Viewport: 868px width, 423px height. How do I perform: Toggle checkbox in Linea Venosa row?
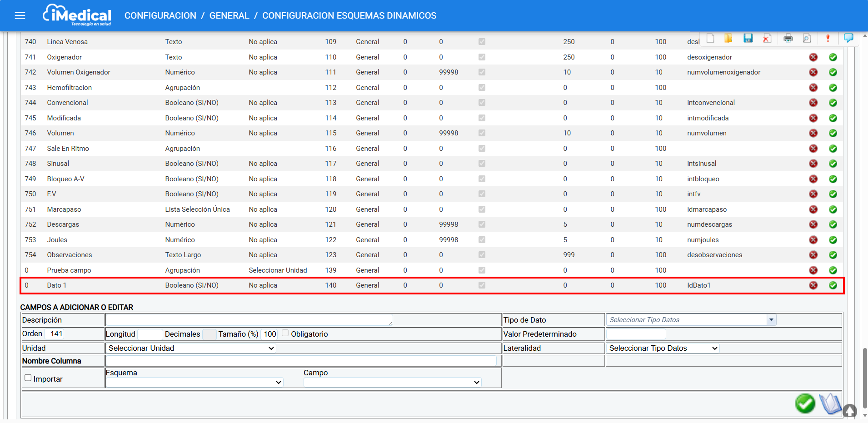point(482,42)
